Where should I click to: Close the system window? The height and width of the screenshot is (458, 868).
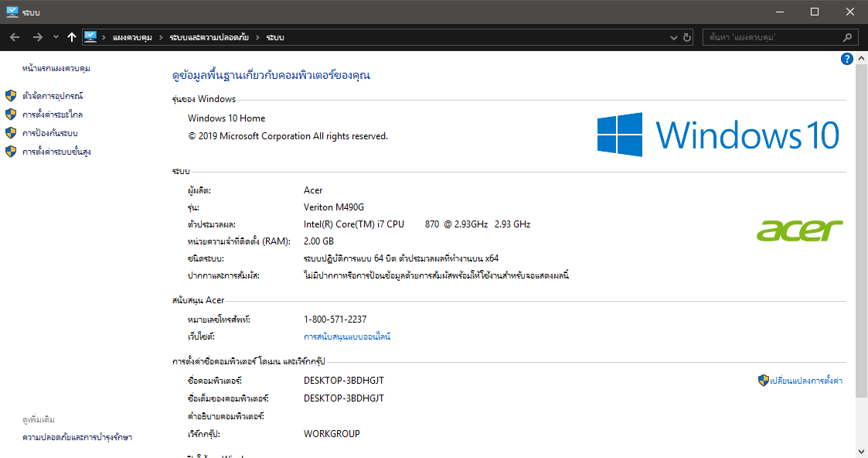pyautogui.click(x=849, y=12)
